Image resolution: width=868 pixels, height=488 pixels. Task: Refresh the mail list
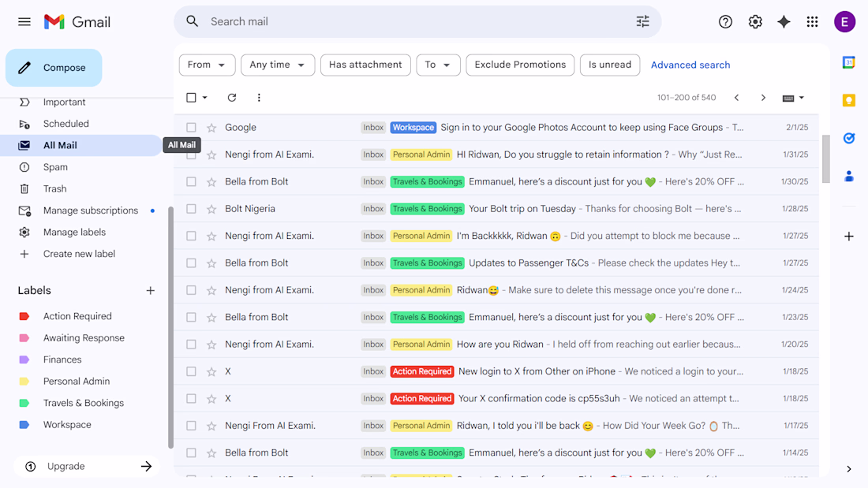(x=232, y=98)
